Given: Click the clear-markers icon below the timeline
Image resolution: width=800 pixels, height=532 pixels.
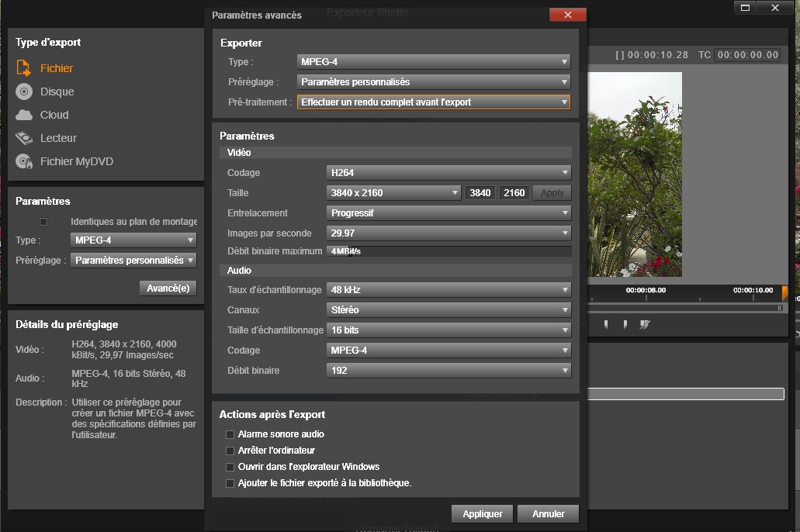Looking at the screenshot, I should [x=645, y=324].
